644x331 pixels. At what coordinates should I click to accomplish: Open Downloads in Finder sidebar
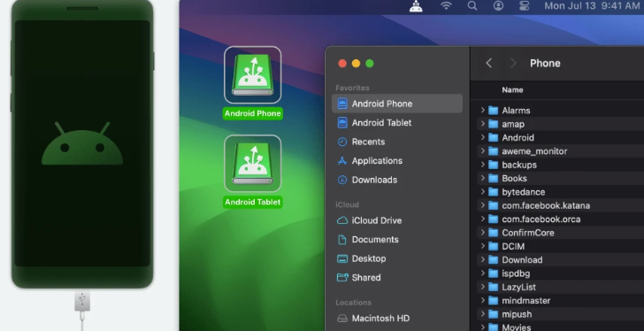pos(397,180)
